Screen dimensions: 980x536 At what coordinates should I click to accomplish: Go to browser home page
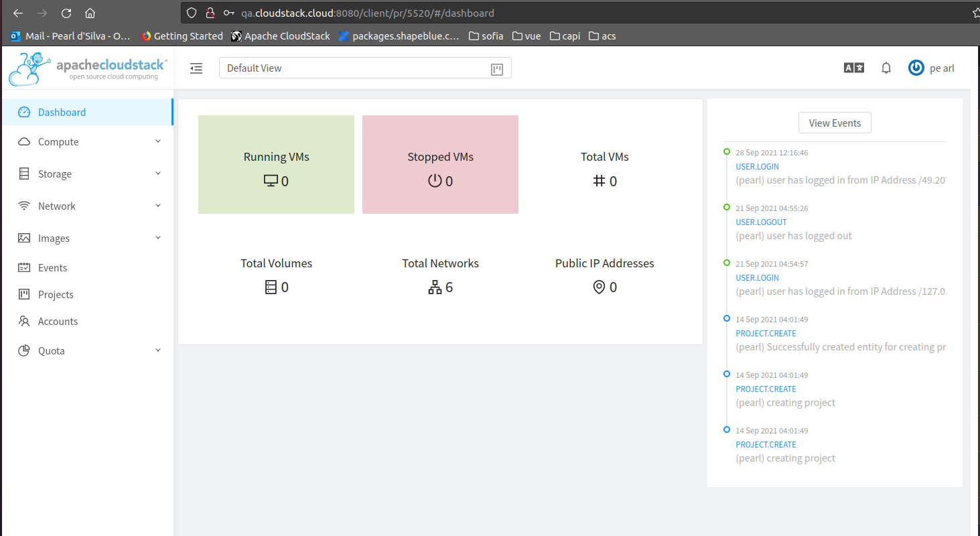point(90,13)
